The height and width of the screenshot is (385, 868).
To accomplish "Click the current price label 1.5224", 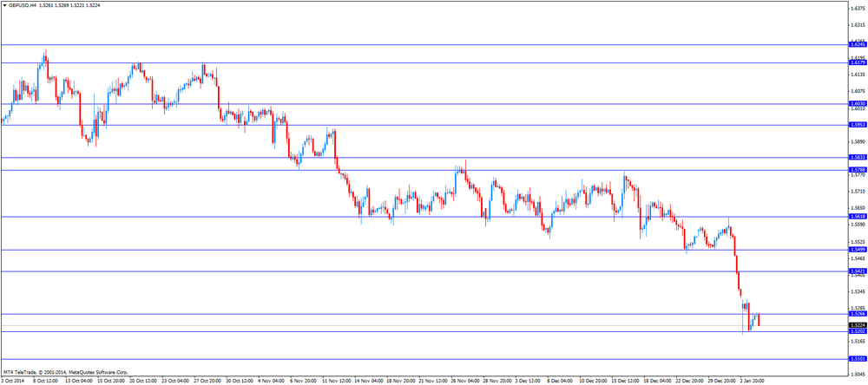I will 858,325.
